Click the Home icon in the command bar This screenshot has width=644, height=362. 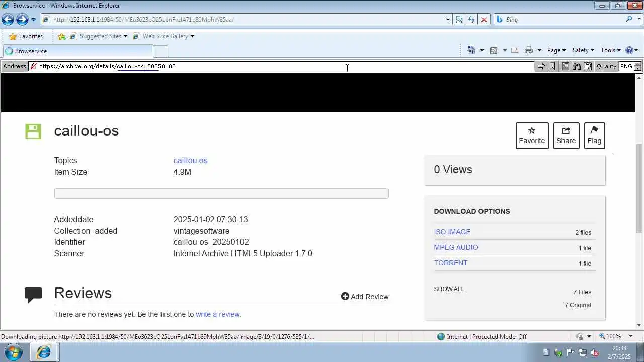tap(471, 50)
